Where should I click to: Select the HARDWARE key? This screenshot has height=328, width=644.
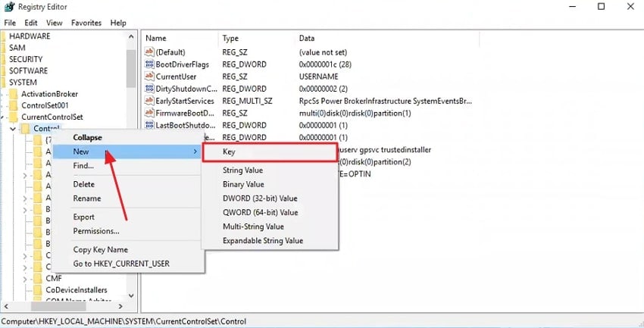click(30, 36)
